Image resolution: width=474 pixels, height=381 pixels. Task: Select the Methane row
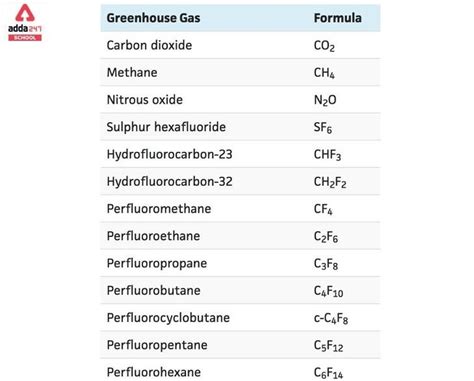(x=240, y=72)
